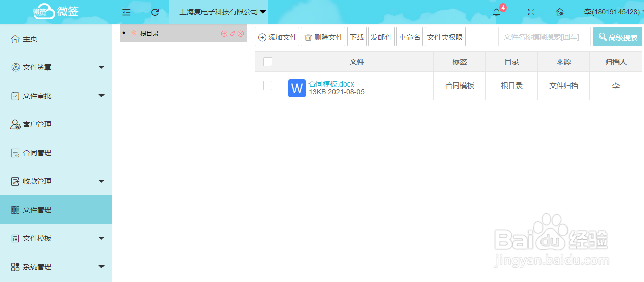Open user menu 李(18019145428)

[x=613, y=12]
